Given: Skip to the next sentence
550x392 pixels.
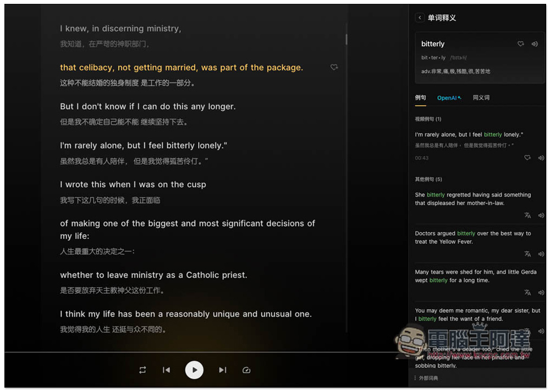Looking at the screenshot, I should pyautogui.click(x=222, y=370).
